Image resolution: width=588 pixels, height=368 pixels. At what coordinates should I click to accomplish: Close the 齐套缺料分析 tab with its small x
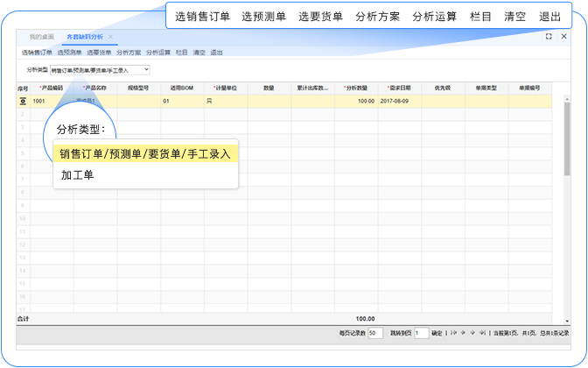tap(110, 37)
